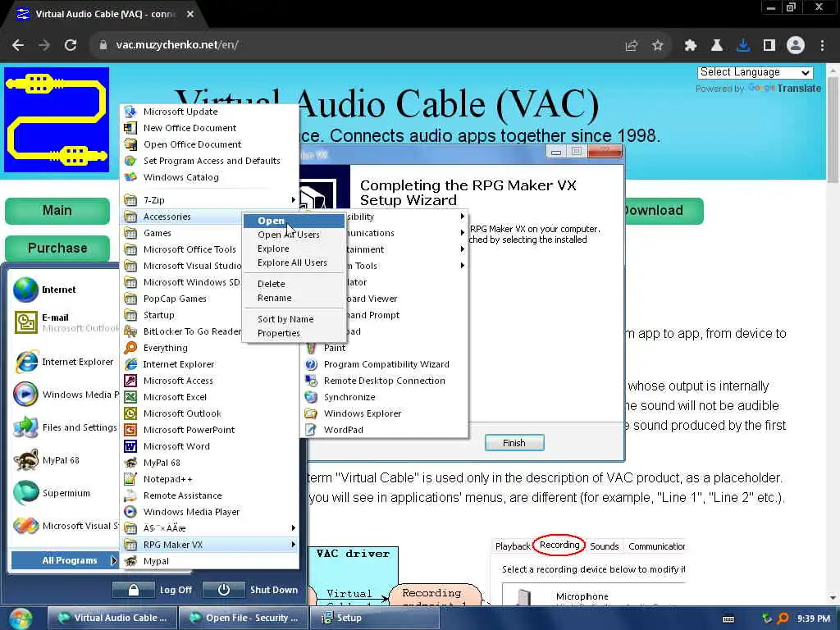Open Chrome downloads icon
The image size is (840, 630).
point(743,45)
